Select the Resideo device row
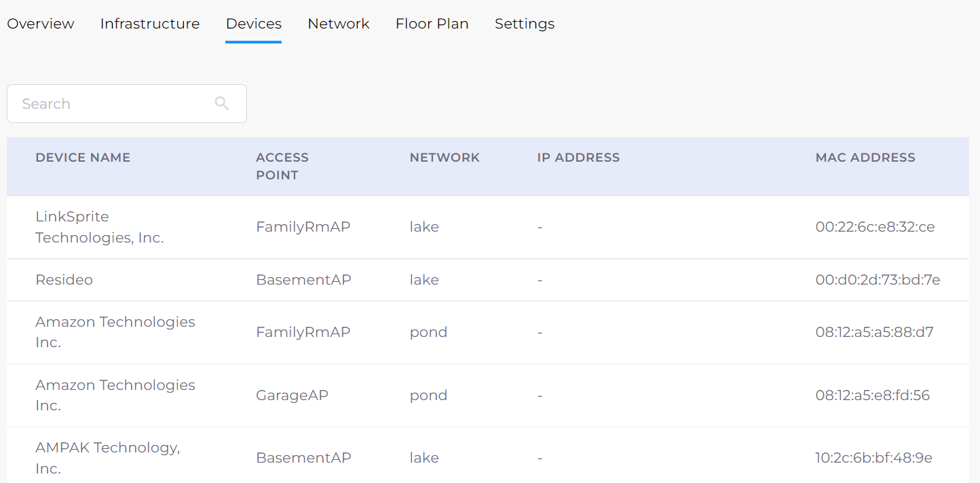Image resolution: width=980 pixels, height=483 pixels. [488, 280]
